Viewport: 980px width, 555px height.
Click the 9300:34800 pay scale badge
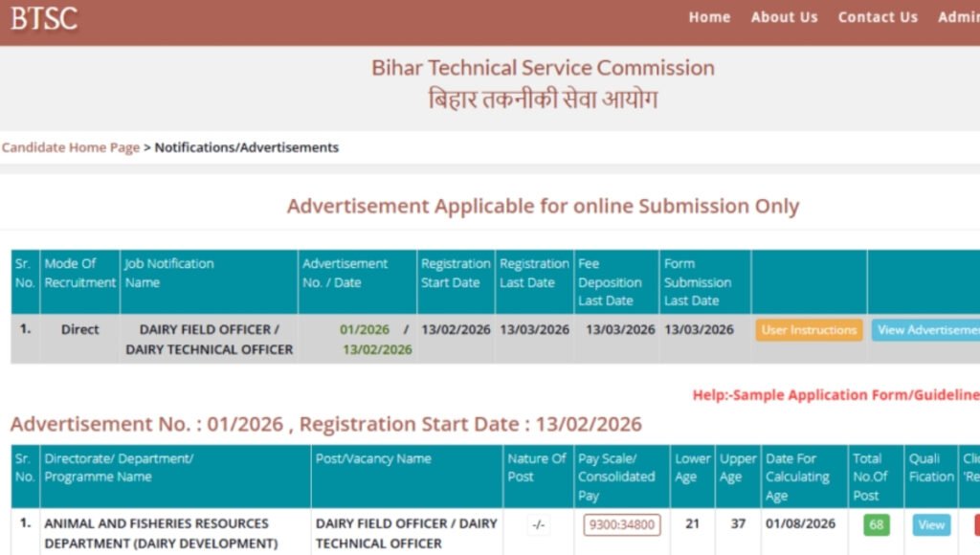click(620, 524)
